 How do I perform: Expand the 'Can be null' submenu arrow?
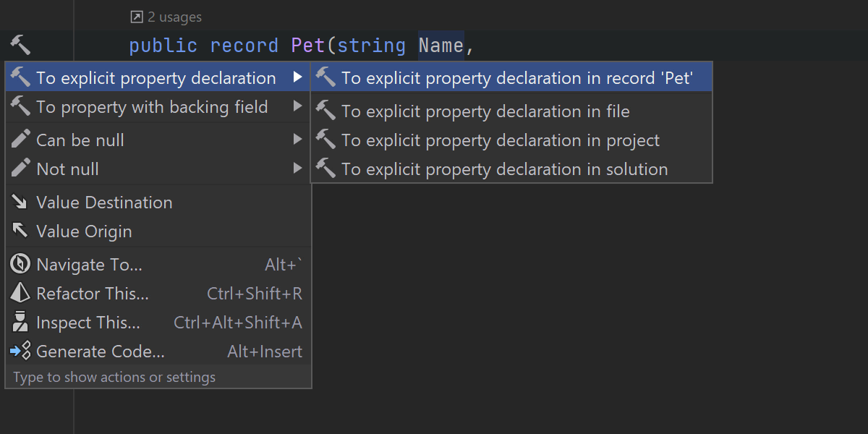pos(297,140)
